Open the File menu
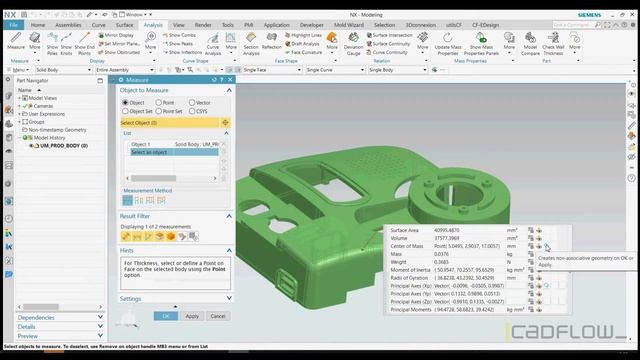The image size is (640, 360). [13, 25]
